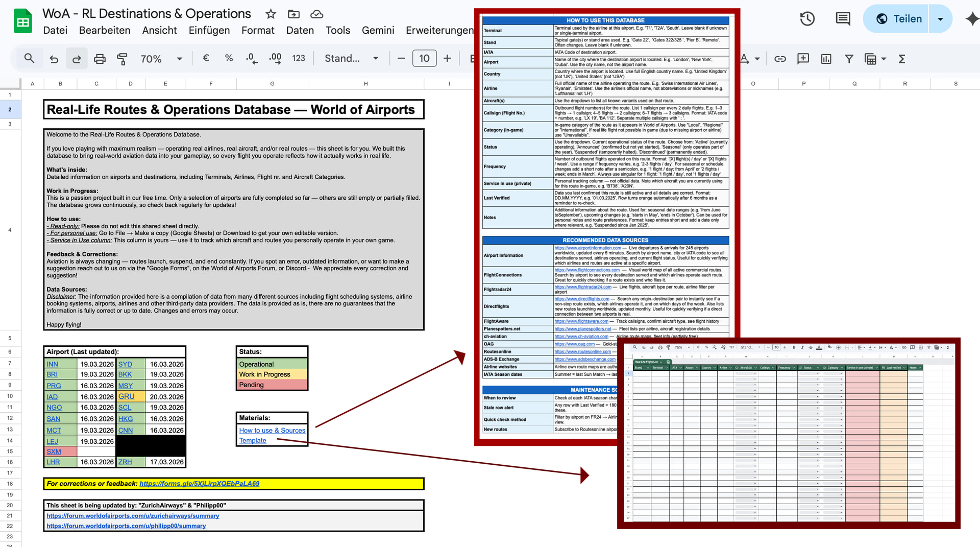Image resolution: width=980 pixels, height=547 pixels.
Task: Open the Daten menu
Action: tap(300, 30)
